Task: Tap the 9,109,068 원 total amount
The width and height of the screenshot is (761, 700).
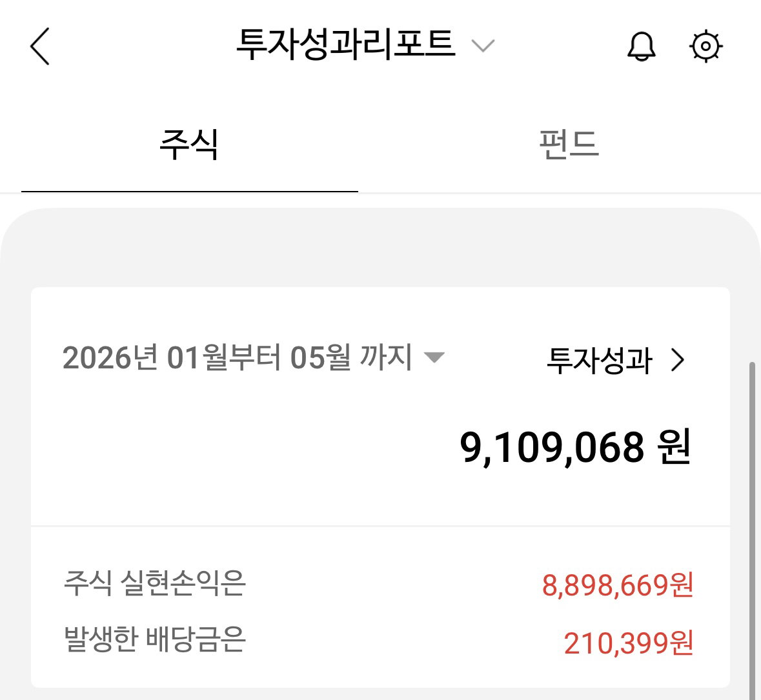Action: (x=575, y=447)
